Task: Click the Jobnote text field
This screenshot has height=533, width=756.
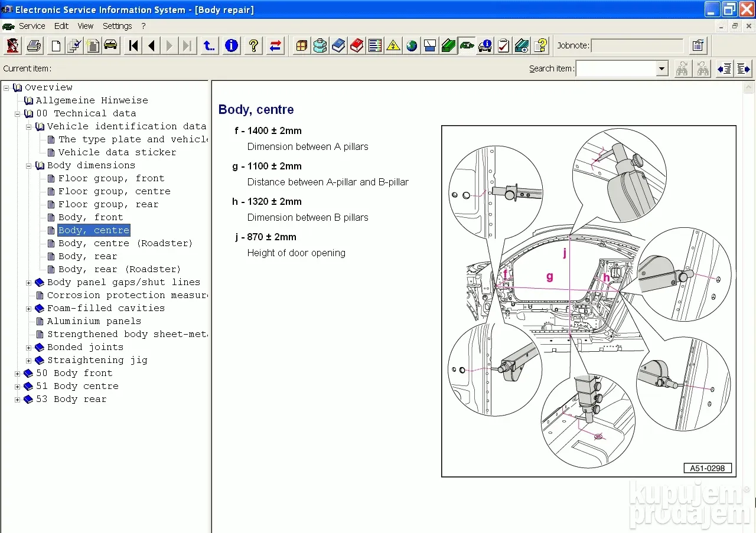Action: [x=637, y=46]
